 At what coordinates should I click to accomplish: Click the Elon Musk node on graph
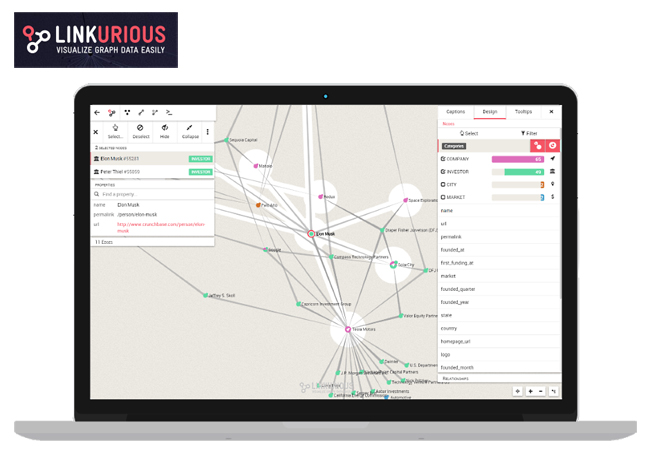[311, 234]
